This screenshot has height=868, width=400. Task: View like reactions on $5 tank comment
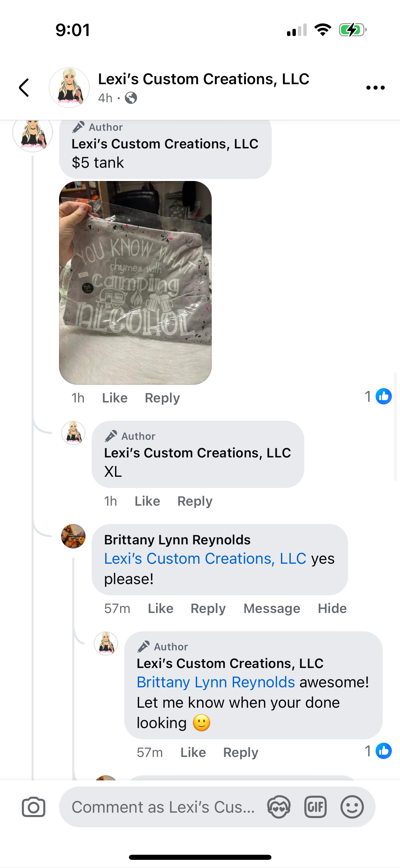[x=378, y=396]
